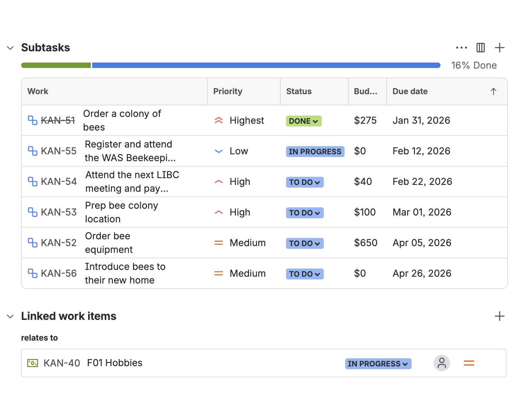Click the Highest priority icon on KAN-51
The height and width of the screenshot is (395, 532).
(x=219, y=120)
